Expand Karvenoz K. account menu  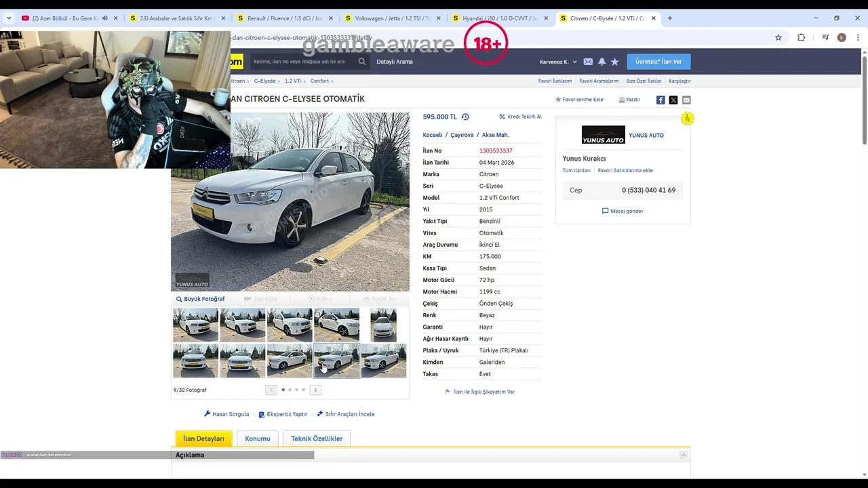[559, 62]
